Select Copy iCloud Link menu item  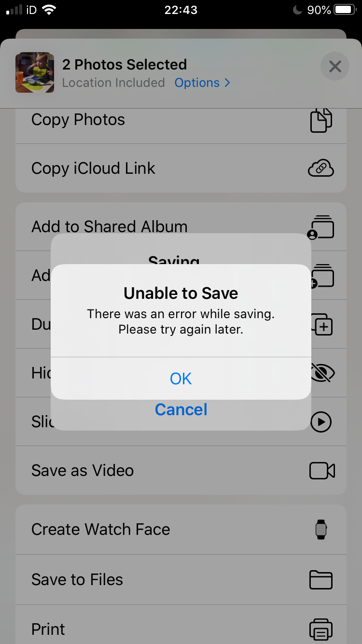pos(181,168)
